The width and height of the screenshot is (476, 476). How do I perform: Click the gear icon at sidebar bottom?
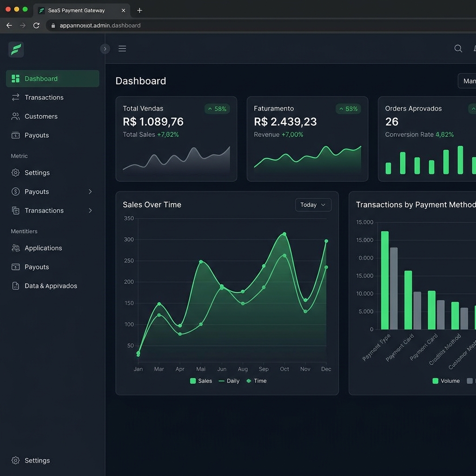coord(16,461)
